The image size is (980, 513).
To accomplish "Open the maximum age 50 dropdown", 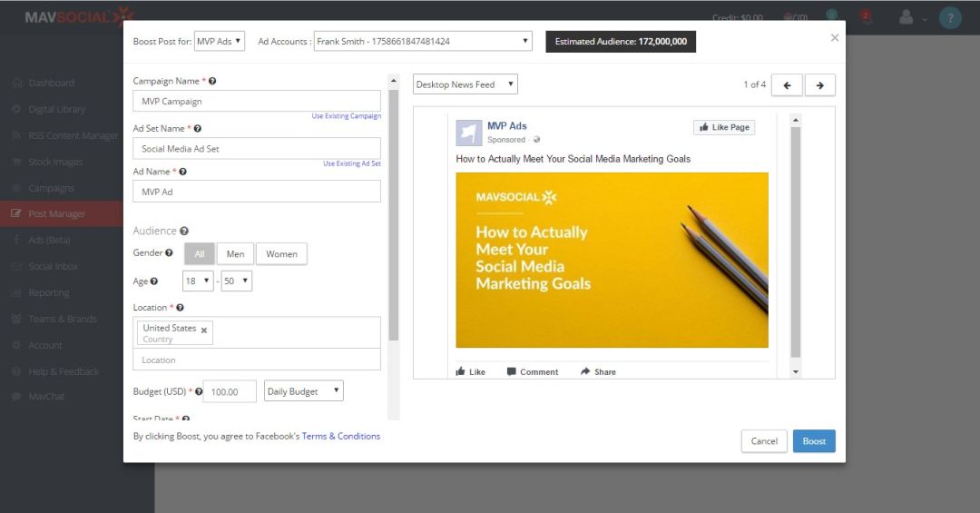I will tap(236, 281).
